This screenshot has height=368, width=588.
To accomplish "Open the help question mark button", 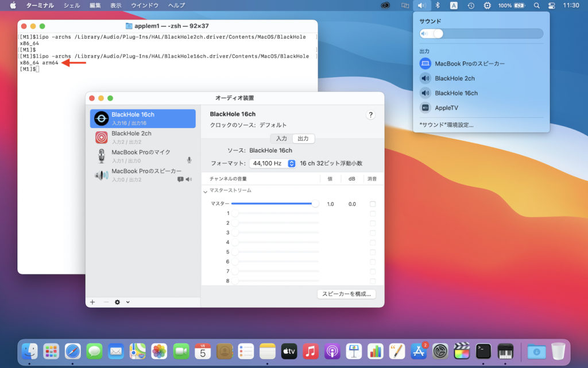I will click(x=370, y=115).
